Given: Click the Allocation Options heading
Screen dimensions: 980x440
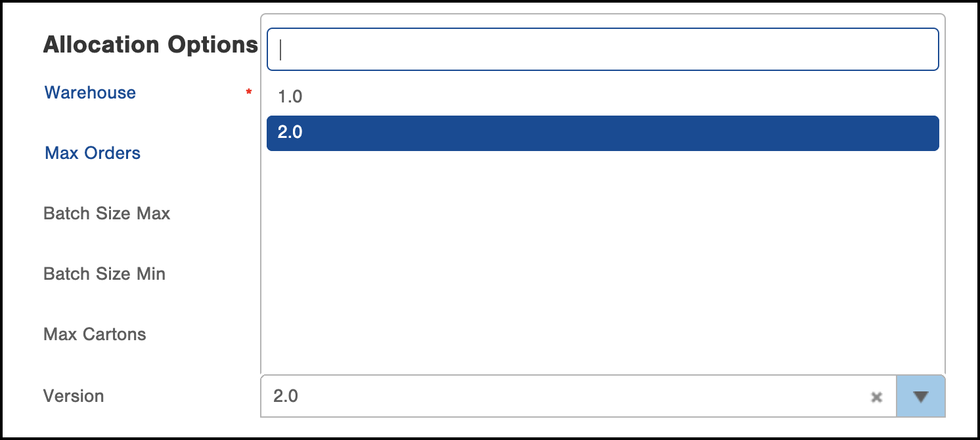Looking at the screenshot, I should (150, 45).
